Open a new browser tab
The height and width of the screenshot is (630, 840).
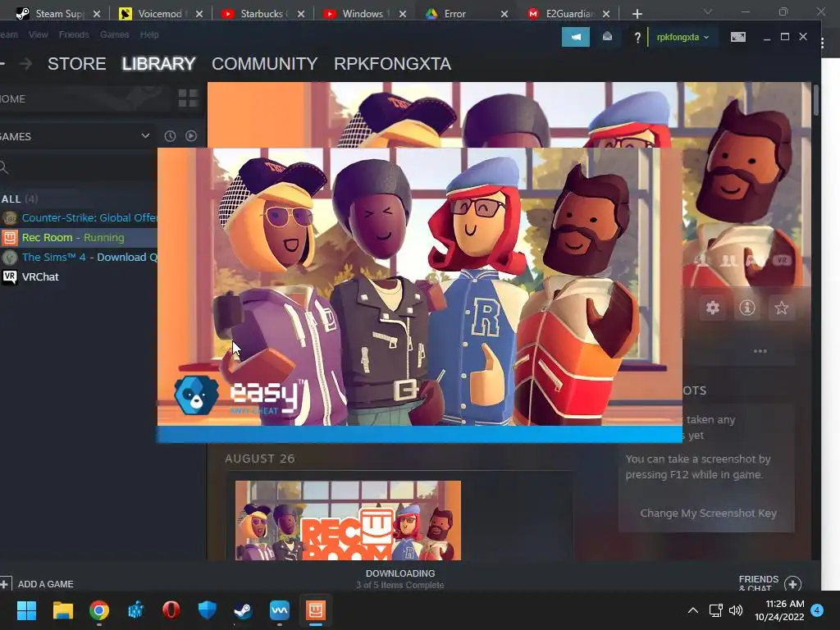(x=637, y=14)
